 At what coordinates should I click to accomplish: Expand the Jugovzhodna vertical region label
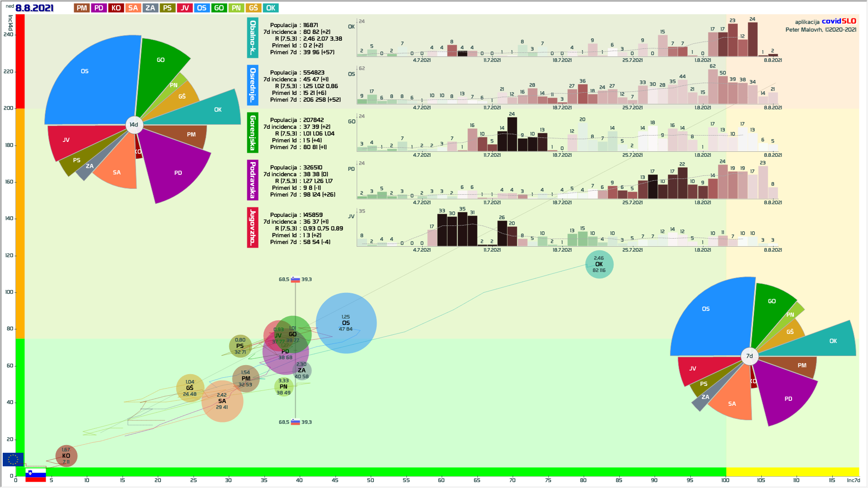[252, 228]
